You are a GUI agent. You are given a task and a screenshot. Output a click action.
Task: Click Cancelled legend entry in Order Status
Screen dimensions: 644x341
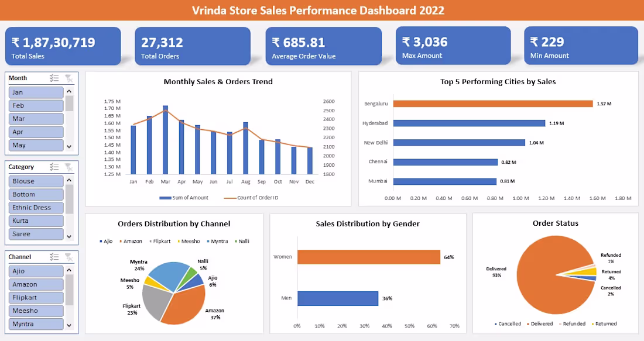(508, 324)
